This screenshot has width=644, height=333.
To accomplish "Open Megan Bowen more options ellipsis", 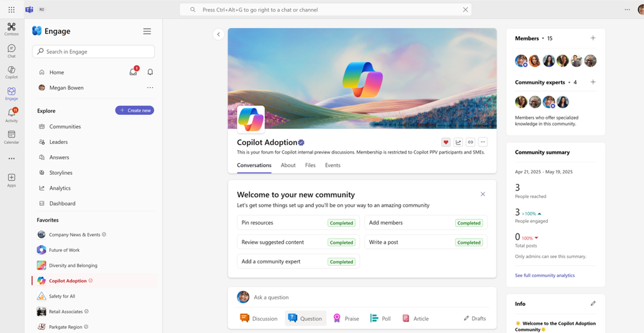I will [150, 88].
